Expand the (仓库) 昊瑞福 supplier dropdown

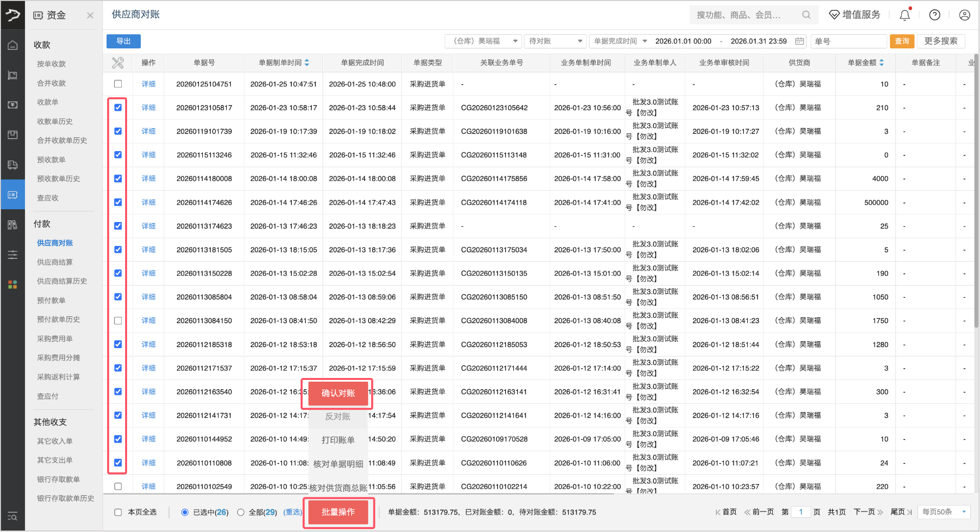(483, 41)
